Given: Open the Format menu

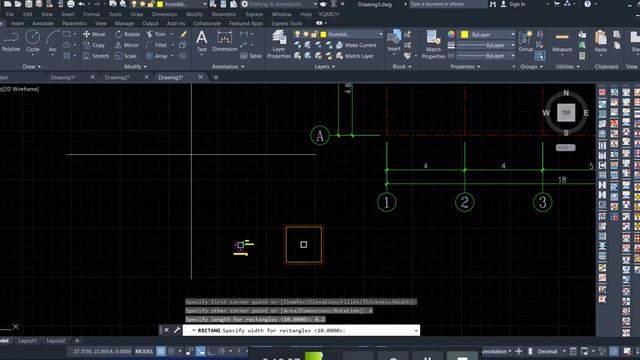Looking at the screenshot, I should (91, 14).
